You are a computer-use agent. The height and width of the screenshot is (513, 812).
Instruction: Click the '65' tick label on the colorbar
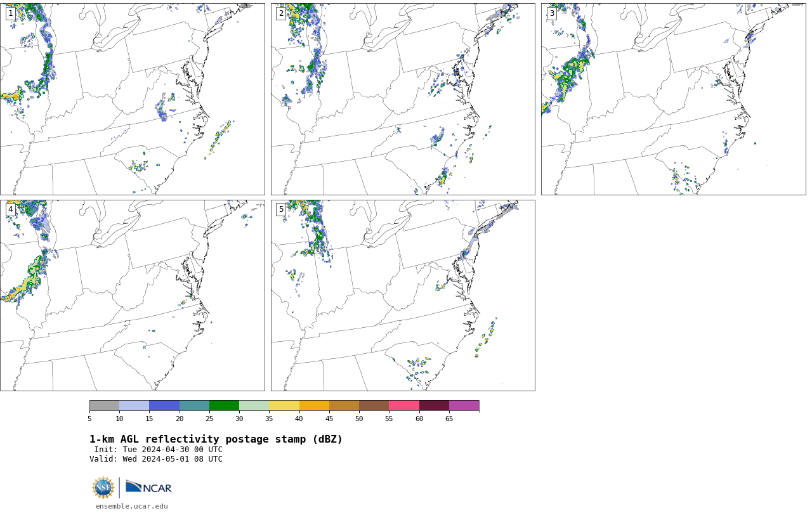[x=449, y=419]
